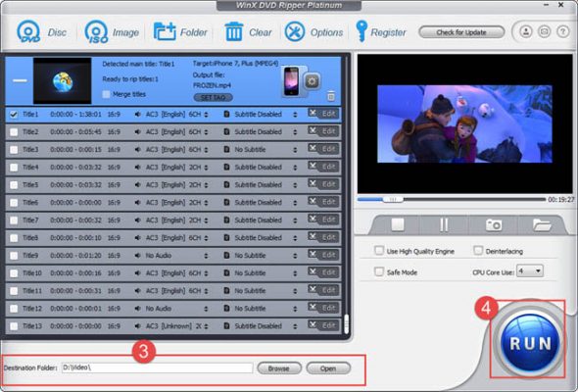578x392 pixels.
Task: Expand Title3 subtitle selector
Action: 295,150
